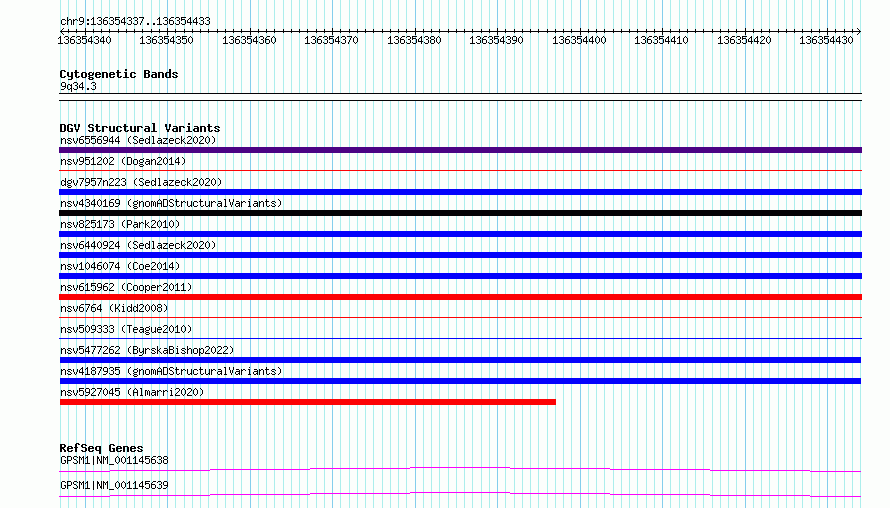Click ruler position 136354380

(414, 40)
